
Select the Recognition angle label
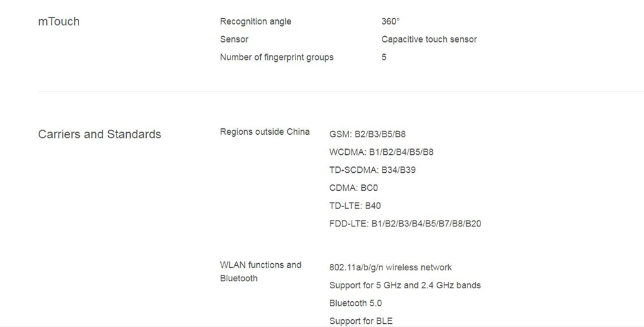(256, 21)
